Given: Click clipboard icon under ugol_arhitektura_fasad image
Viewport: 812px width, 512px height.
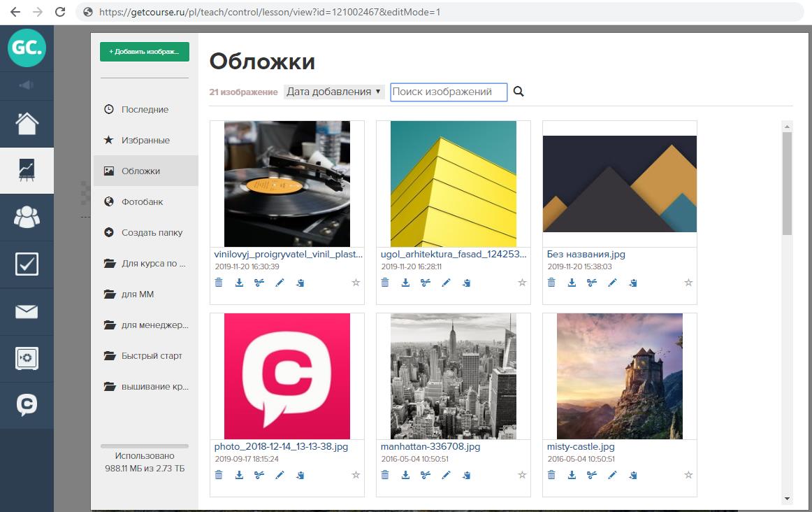Looking at the screenshot, I should [x=467, y=283].
